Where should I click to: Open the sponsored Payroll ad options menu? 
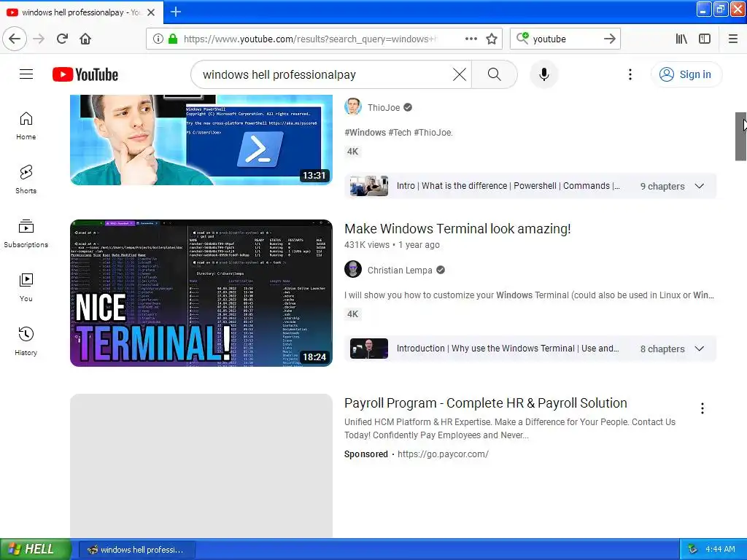[703, 408]
